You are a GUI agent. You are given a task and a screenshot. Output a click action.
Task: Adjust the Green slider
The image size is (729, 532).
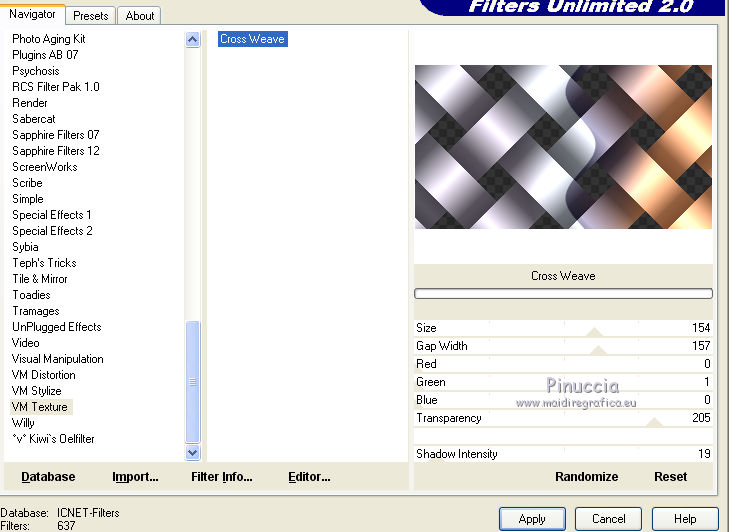click(563, 382)
